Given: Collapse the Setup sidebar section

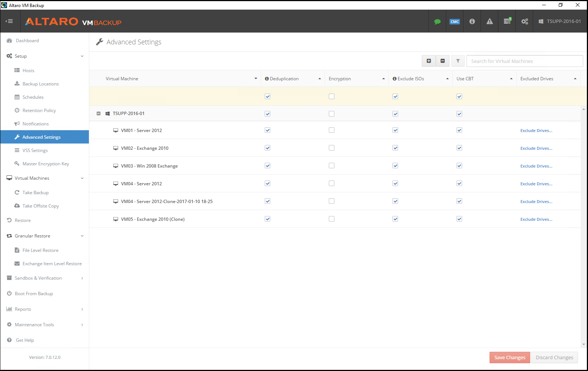Looking at the screenshot, I should pos(82,56).
